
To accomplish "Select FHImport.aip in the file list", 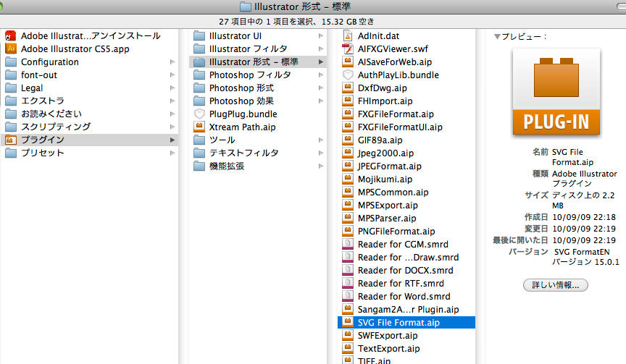I will 406,101.
